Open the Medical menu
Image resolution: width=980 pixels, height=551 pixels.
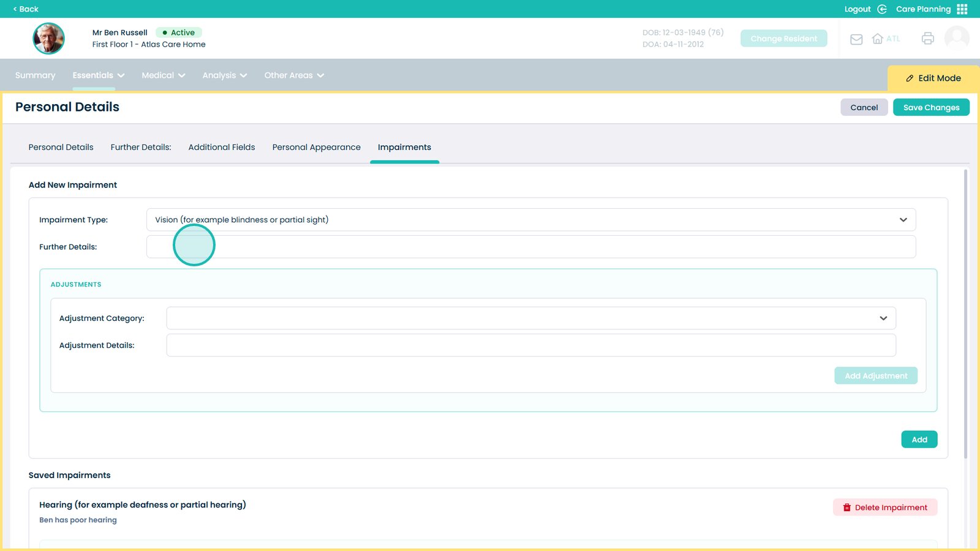(x=163, y=75)
